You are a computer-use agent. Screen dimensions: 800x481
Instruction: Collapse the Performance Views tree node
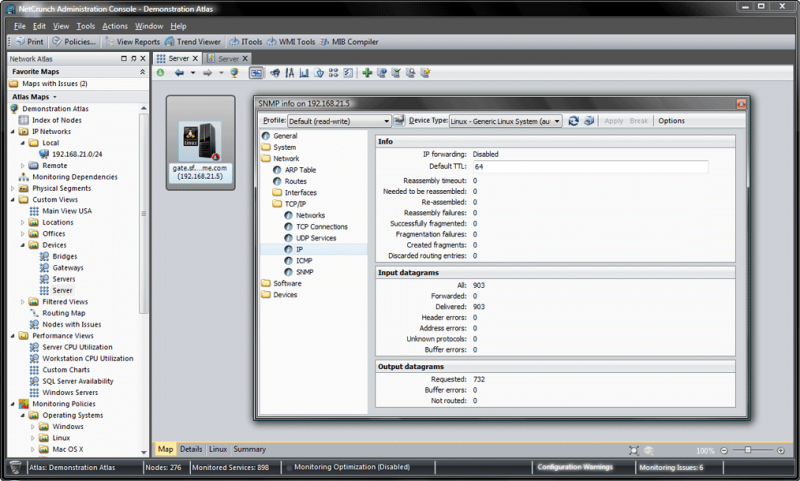pos(13,336)
